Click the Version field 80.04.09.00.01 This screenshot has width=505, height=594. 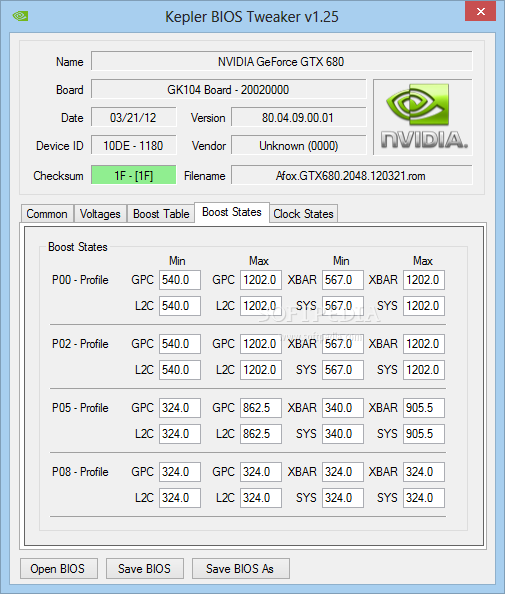299,117
